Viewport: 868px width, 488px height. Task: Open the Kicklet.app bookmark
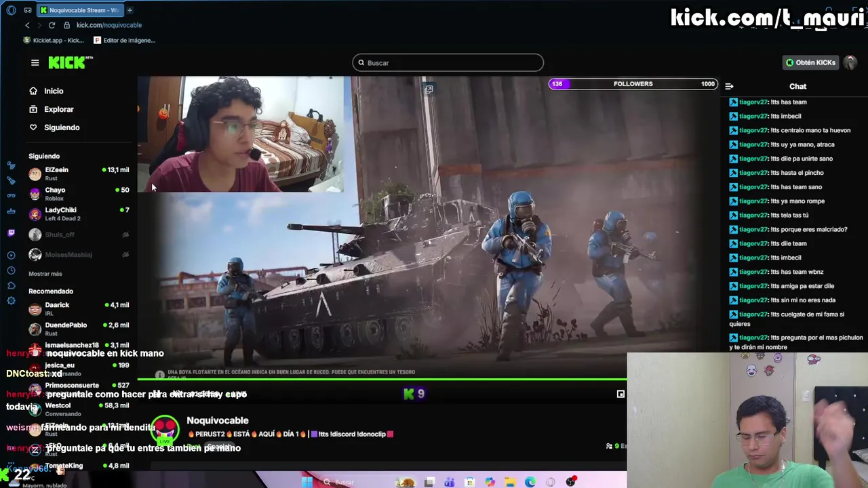54,40
